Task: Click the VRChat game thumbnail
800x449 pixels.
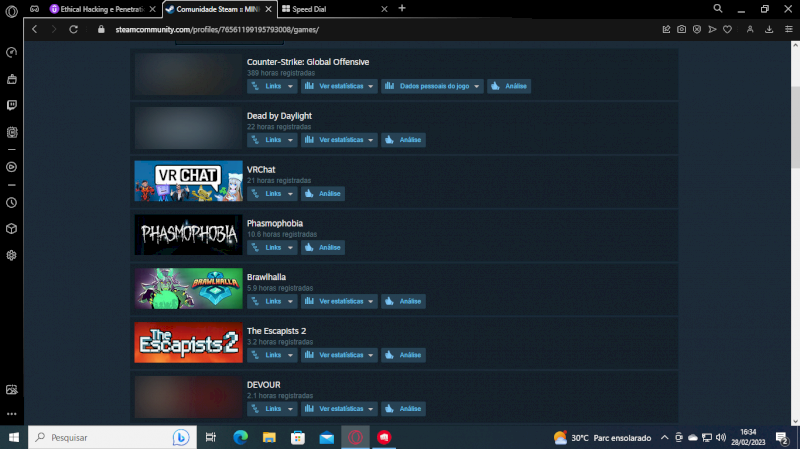Action: click(x=188, y=181)
